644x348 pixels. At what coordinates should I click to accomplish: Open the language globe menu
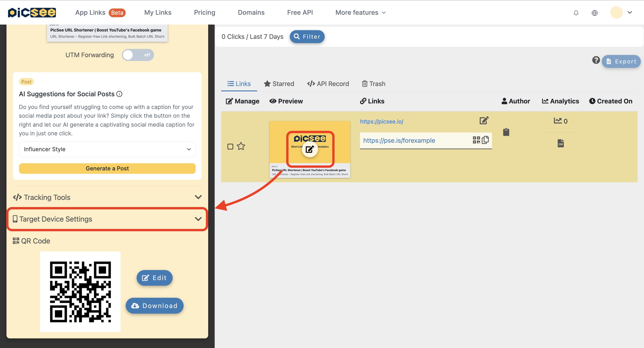pyautogui.click(x=595, y=13)
